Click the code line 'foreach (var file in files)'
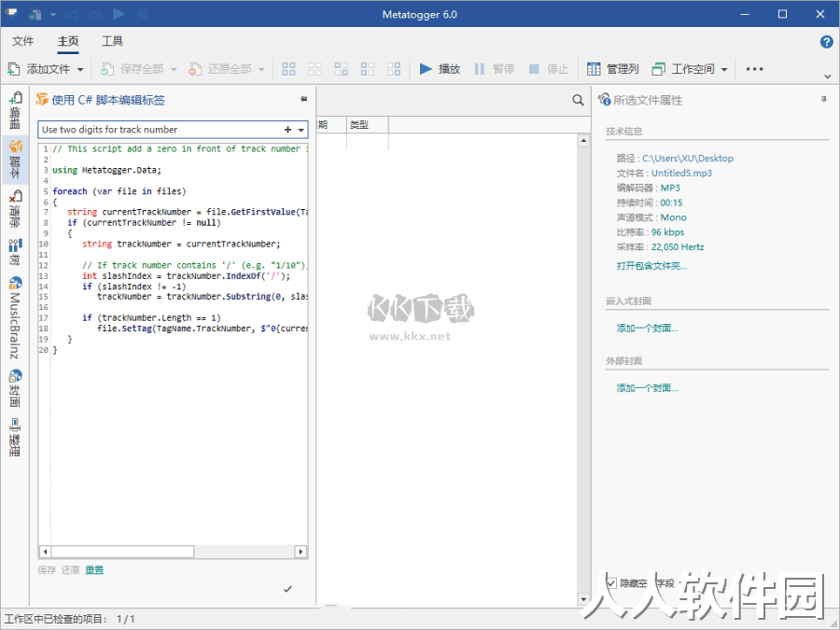840x630 pixels. click(119, 191)
